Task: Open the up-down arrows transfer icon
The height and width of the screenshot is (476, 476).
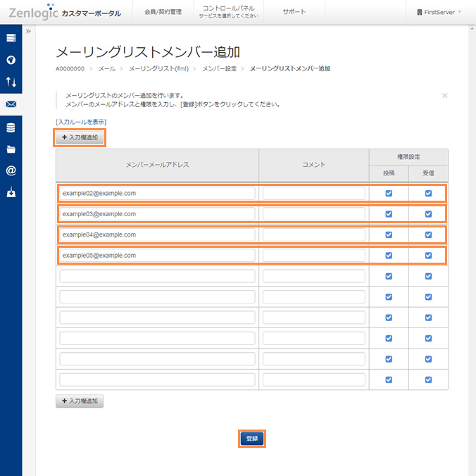Action: [11, 82]
